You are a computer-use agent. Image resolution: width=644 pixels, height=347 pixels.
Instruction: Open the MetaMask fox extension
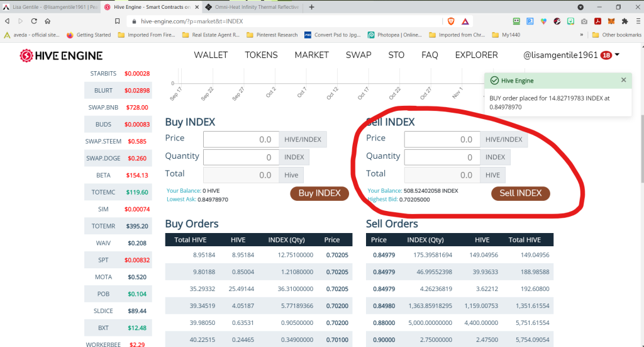click(x=611, y=21)
